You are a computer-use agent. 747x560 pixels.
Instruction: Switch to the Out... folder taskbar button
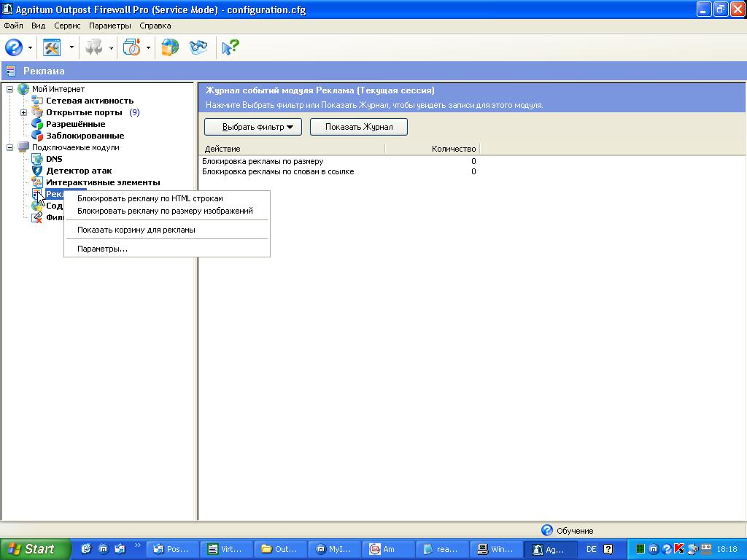tap(281, 549)
